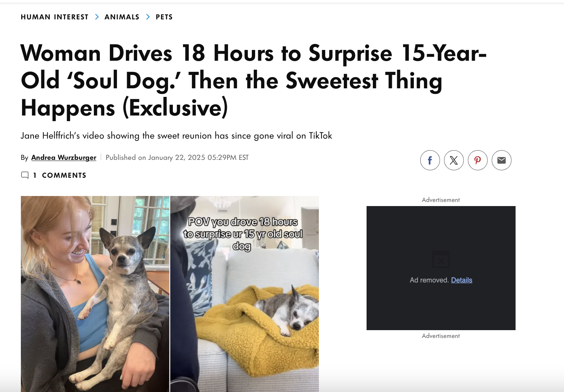The image size is (564, 392).
Task: Click the chevron after Human Interest
Action: (x=97, y=17)
